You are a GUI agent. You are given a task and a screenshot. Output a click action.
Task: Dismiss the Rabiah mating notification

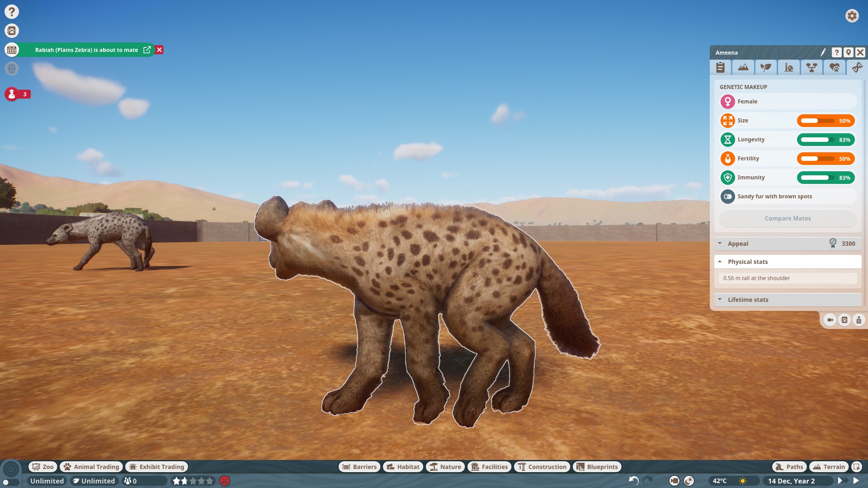pyautogui.click(x=159, y=50)
